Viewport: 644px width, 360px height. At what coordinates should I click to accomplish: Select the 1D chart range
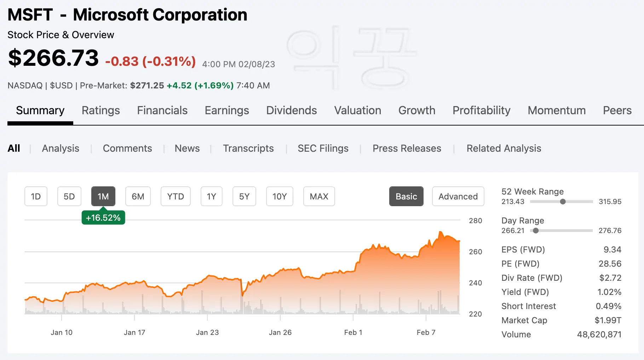click(x=36, y=196)
